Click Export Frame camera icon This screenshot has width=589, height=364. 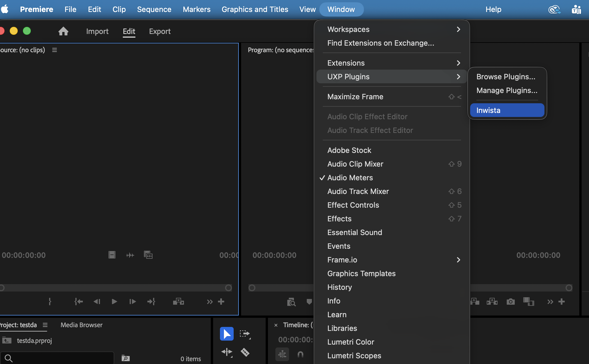tap(511, 302)
